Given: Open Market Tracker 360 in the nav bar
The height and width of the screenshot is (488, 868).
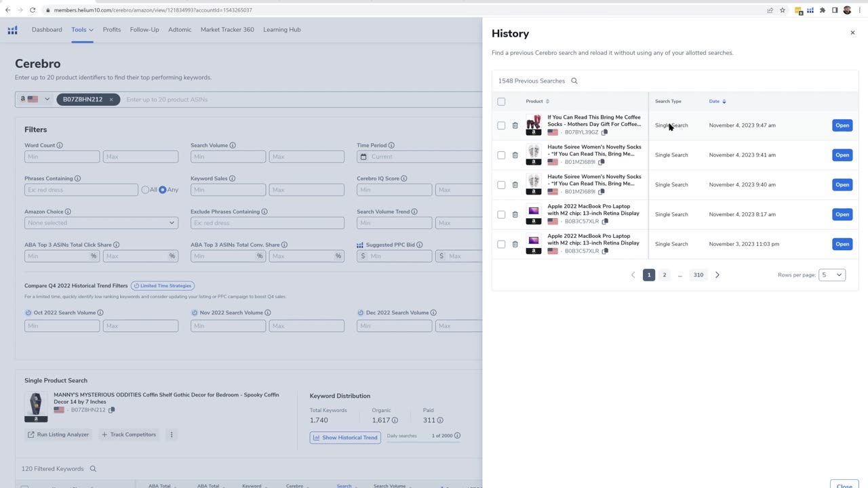Looking at the screenshot, I should (227, 30).
